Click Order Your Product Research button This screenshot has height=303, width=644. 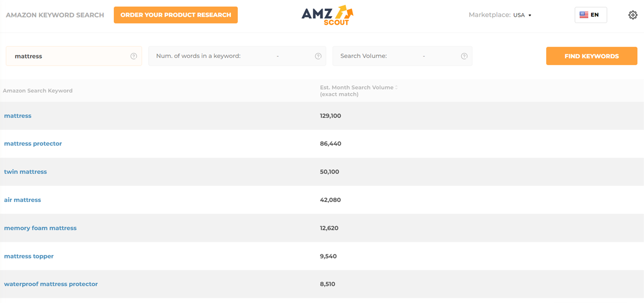[175, 15]
